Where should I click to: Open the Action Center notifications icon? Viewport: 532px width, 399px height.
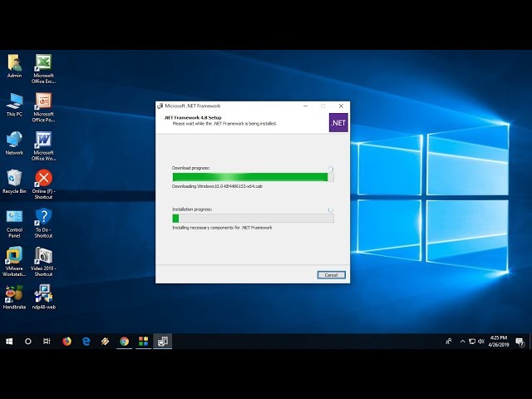520,342
